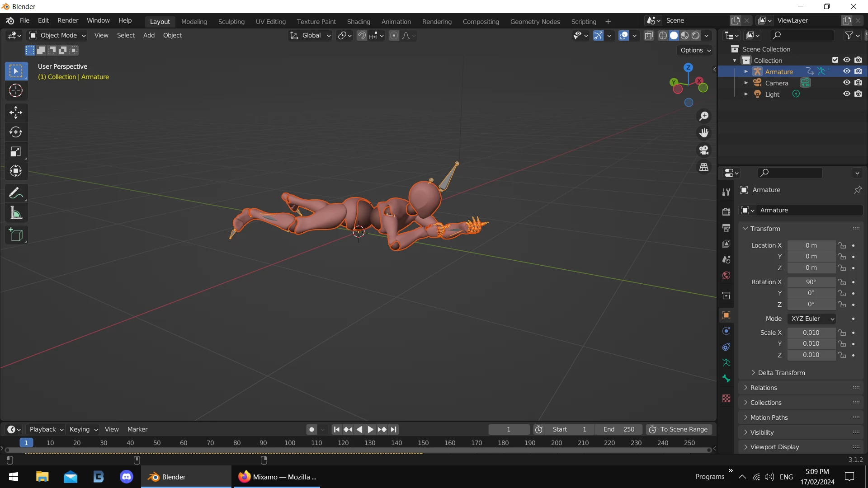Activate the Move tool

(x=16, y=112)
